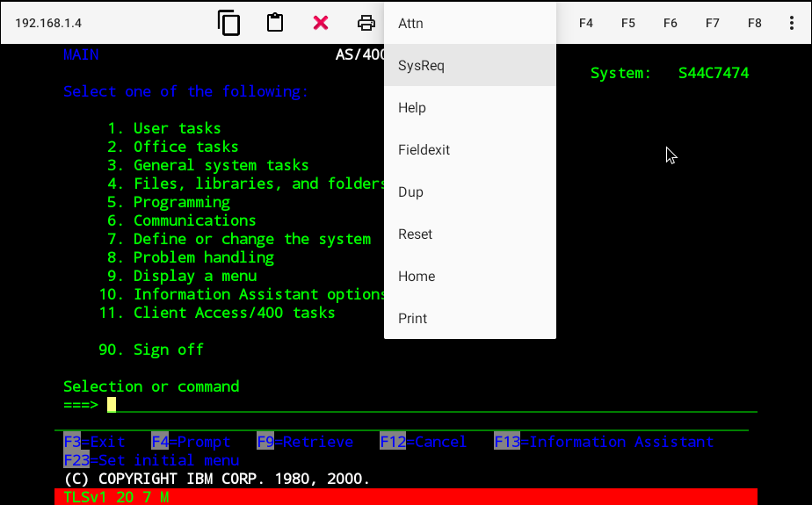This screenshot has width=812, height=505.
Task: Click the red X disconnect icon
Action: [321, 23]
